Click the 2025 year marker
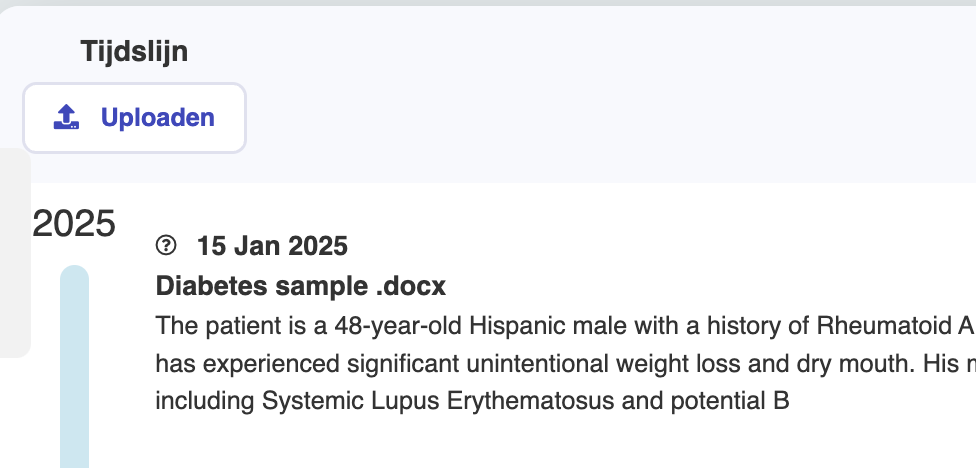The height and width of the screenshot is (468, 976). tap(74, 224)
